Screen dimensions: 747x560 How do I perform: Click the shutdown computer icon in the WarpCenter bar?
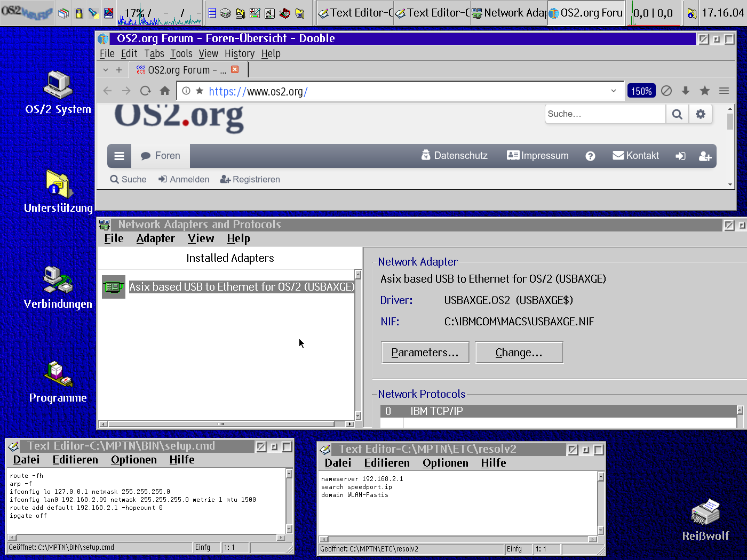[x=108, y=13]
